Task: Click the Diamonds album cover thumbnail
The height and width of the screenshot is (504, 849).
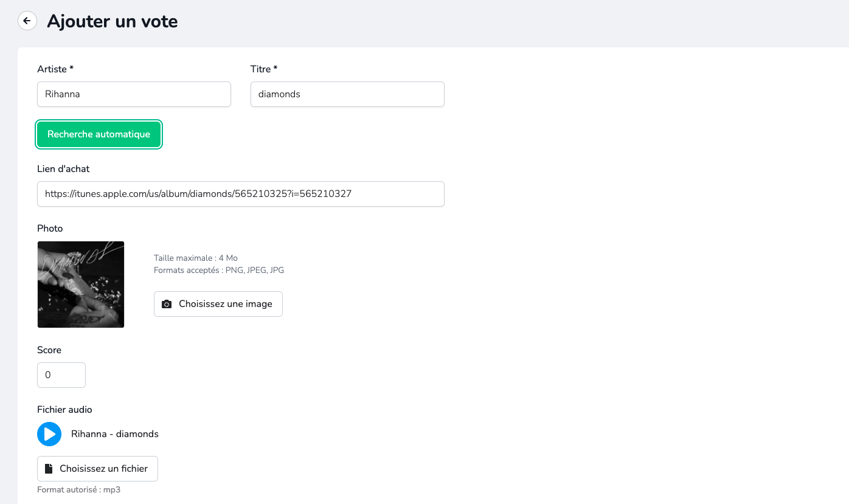Action: click(81, 285)
